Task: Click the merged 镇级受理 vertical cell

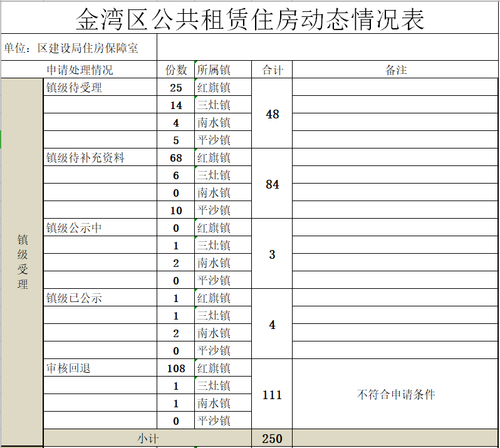Action: click(x=23, y=262)
